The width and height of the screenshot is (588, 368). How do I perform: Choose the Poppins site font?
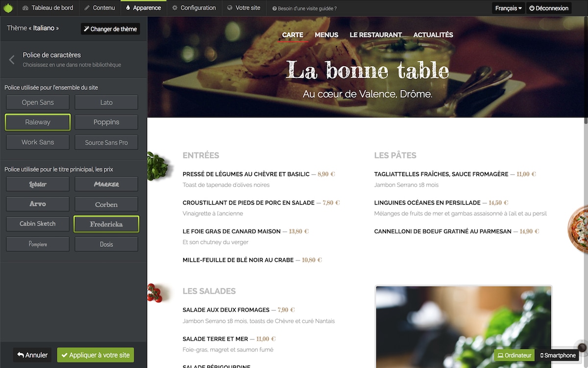(106, 122)
